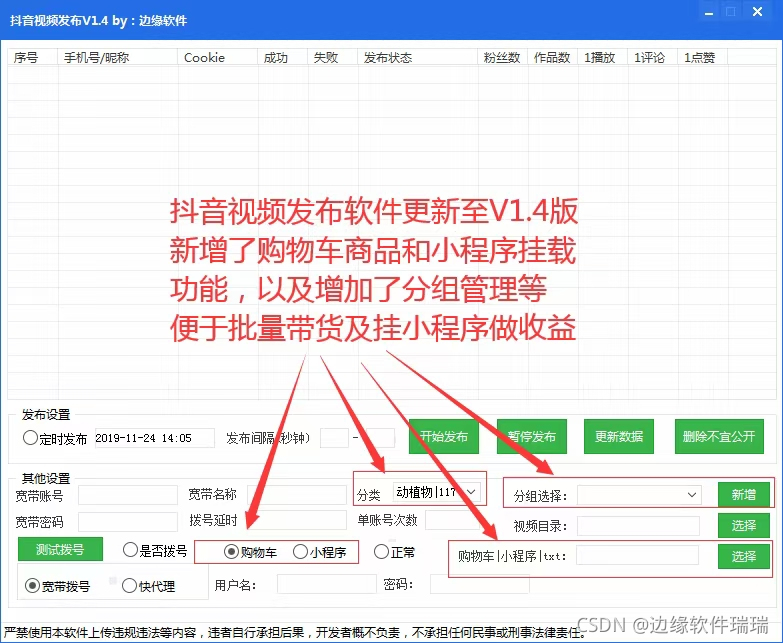Click the first 发布间隔 seconds field
This screenshot has height=643, width=783.
(x=334, y=438)
